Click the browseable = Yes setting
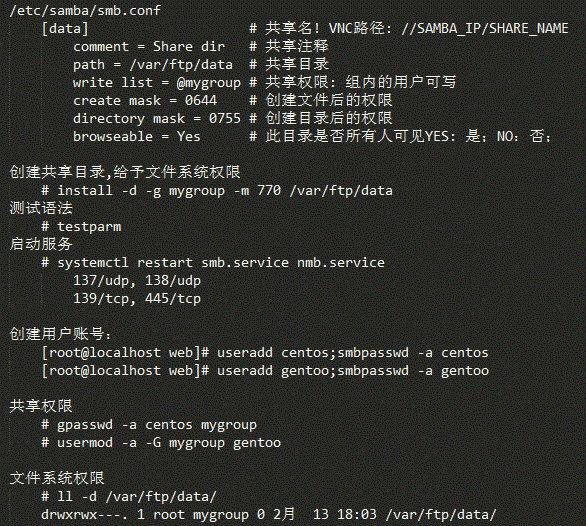Viewport: 586px width, 526px height. point(137,136)
